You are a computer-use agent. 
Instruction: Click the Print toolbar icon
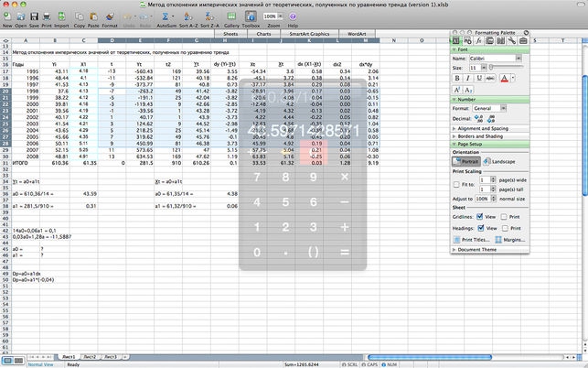47,16
